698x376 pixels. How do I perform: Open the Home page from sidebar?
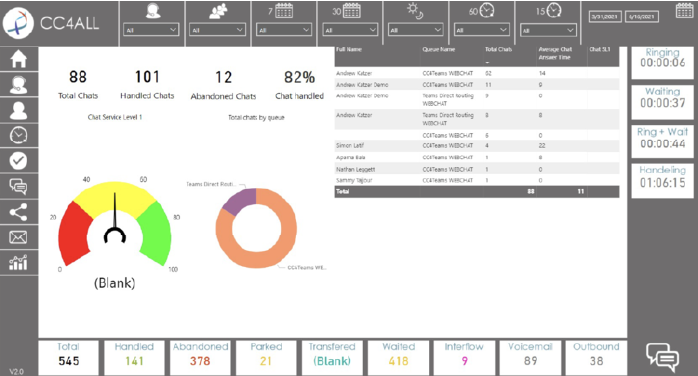pyautogui.click(x=19, y=59)
